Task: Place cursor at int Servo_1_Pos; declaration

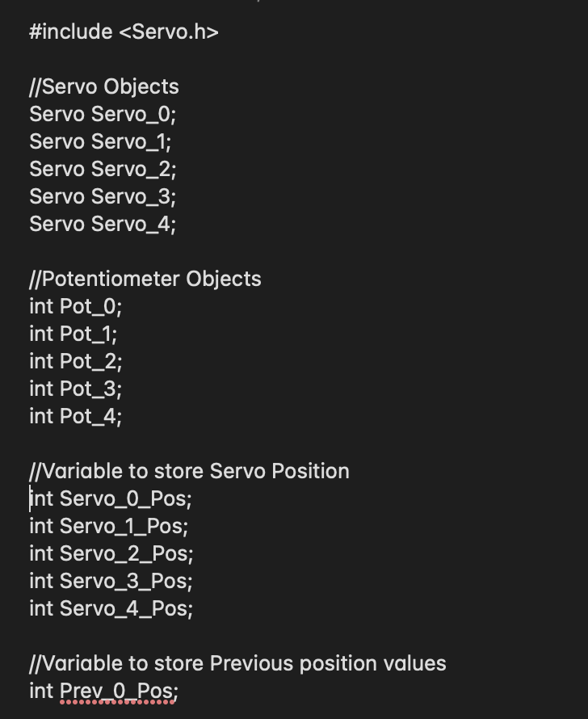Action: (109, 526)
